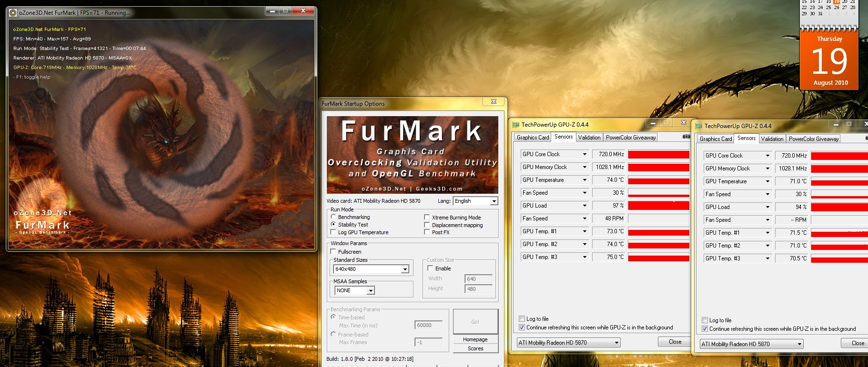Image resolution: width=868 pixels, height=367 pixels.
Task: Click the GPU-Z app icon in right GPU-Z title bar
Action: point(698,126)
